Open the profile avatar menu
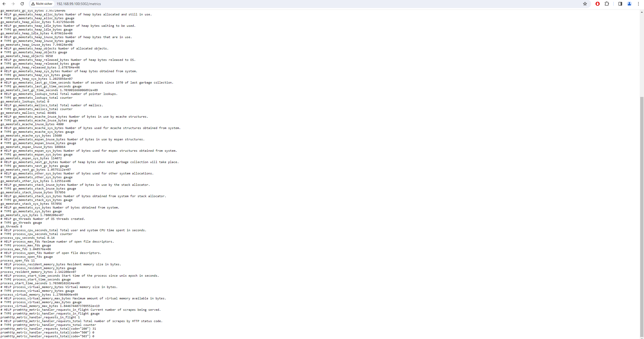This screenshot has height=339, width=644. tap(629, 4)
